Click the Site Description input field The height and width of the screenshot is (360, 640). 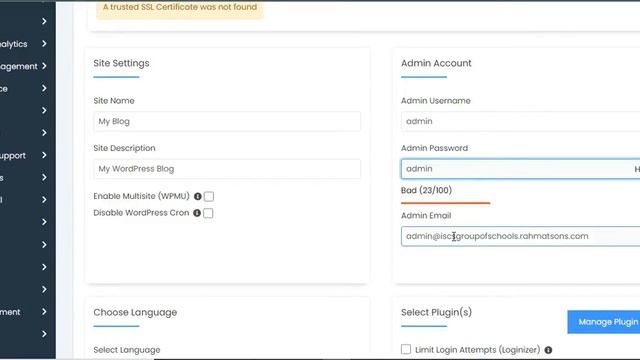pos(227,169)
